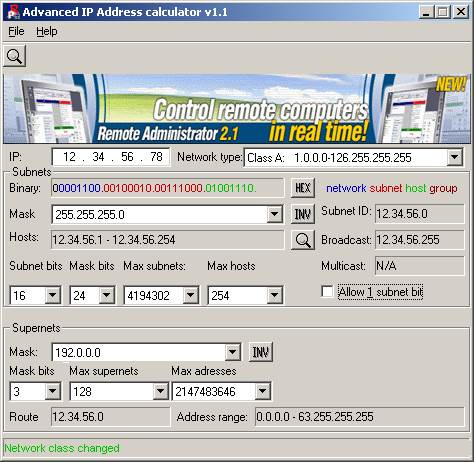Image resolution: width=474 pixels, height=462 pixels.
Task: Expand the Max subnets dropdown showing 4194302
Action: pos(191,295)
